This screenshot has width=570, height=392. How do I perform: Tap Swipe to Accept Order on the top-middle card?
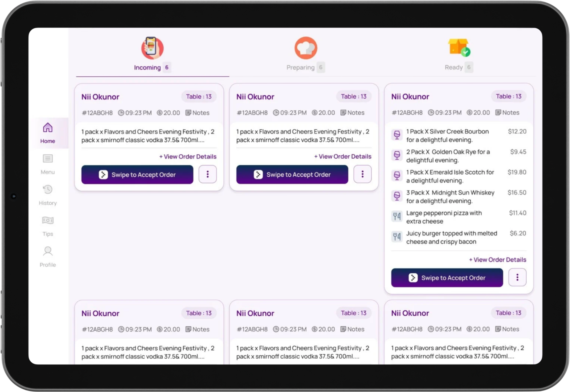click(292, 174)
